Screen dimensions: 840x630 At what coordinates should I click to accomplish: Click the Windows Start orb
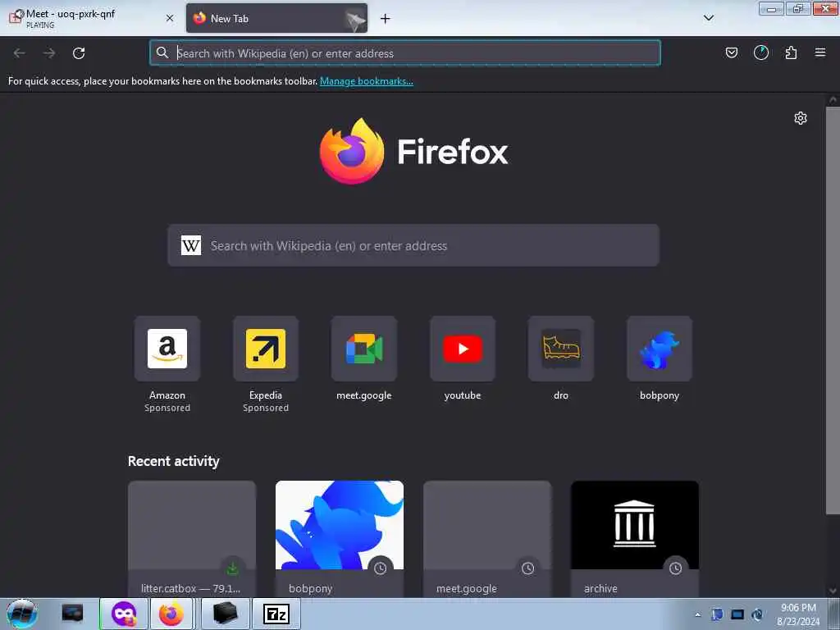click(22, 614)
